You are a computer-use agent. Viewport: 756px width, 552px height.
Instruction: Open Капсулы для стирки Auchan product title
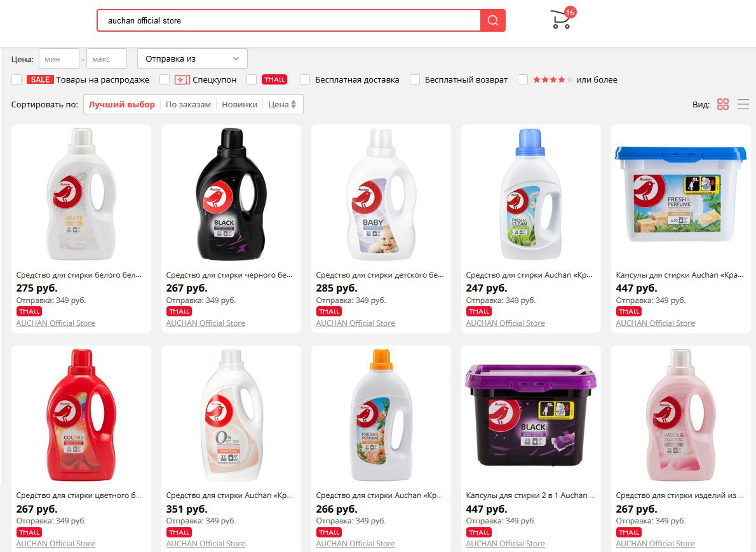pyautogui.click(x=679, y=275)
